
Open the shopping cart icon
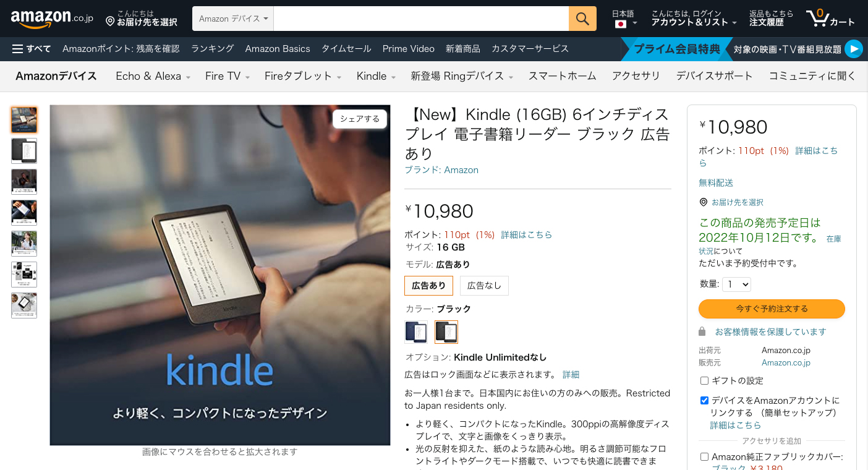coord(817,19)
